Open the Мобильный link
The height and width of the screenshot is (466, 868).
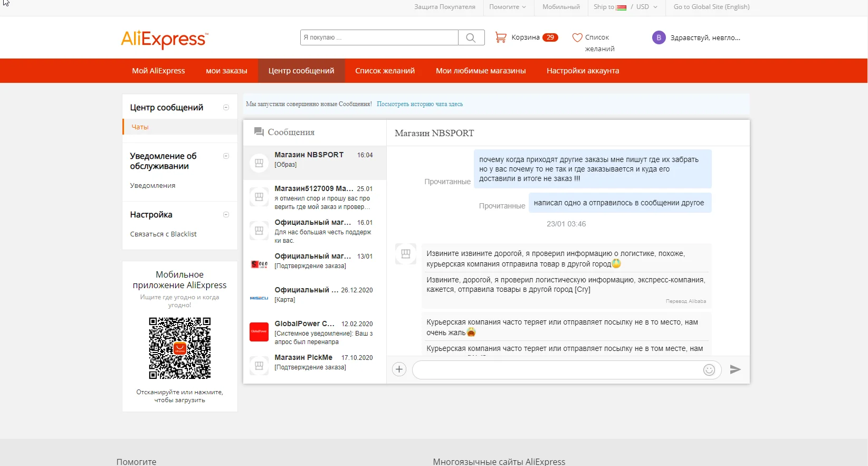point(561,7)
